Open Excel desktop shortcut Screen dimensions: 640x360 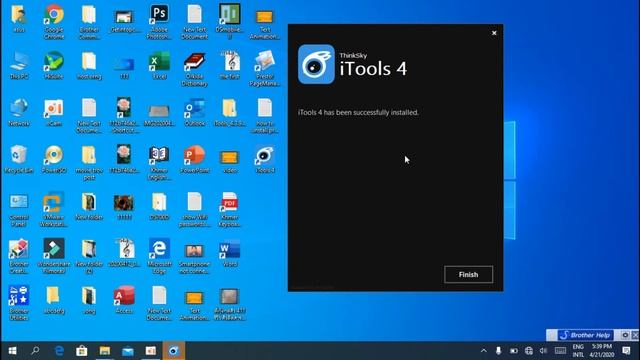pos(159,65)
